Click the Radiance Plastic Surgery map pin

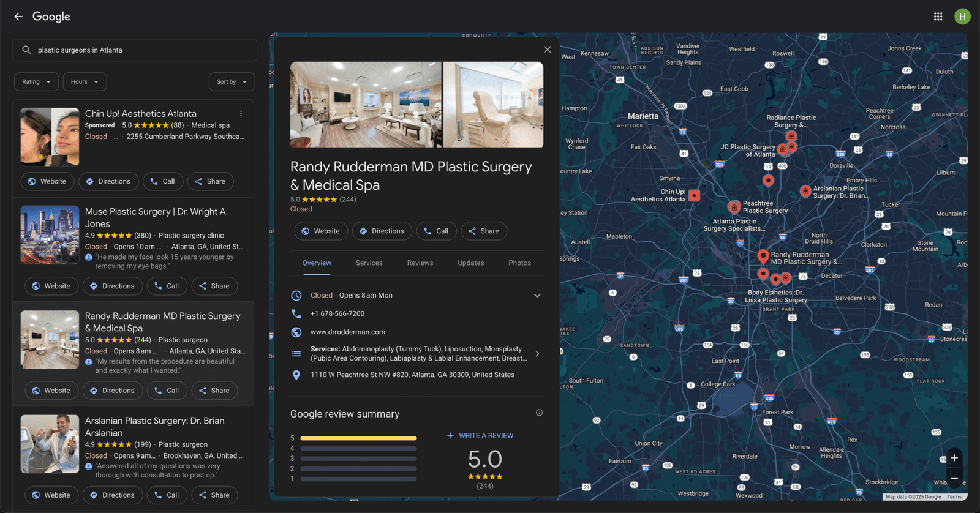pyautogui.click(x=791, y=136)
